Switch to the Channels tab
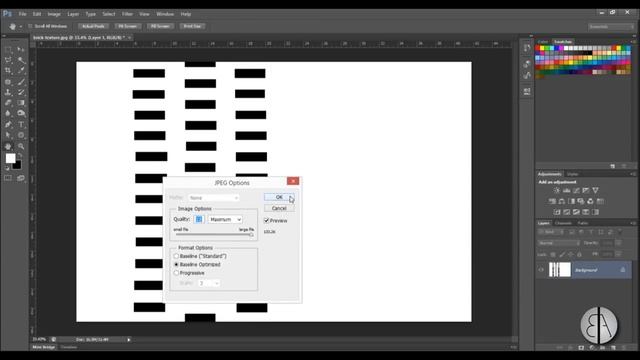The image size is (640, 360). (x=563, y=223)
